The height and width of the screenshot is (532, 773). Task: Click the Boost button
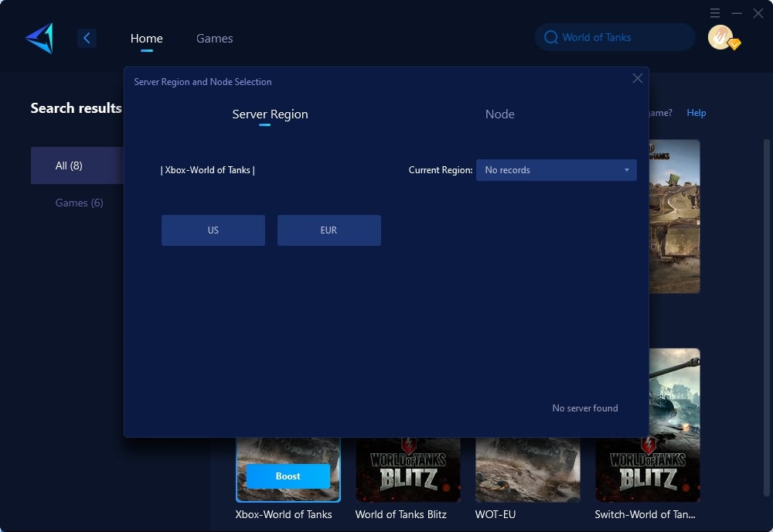click(288, 476)
